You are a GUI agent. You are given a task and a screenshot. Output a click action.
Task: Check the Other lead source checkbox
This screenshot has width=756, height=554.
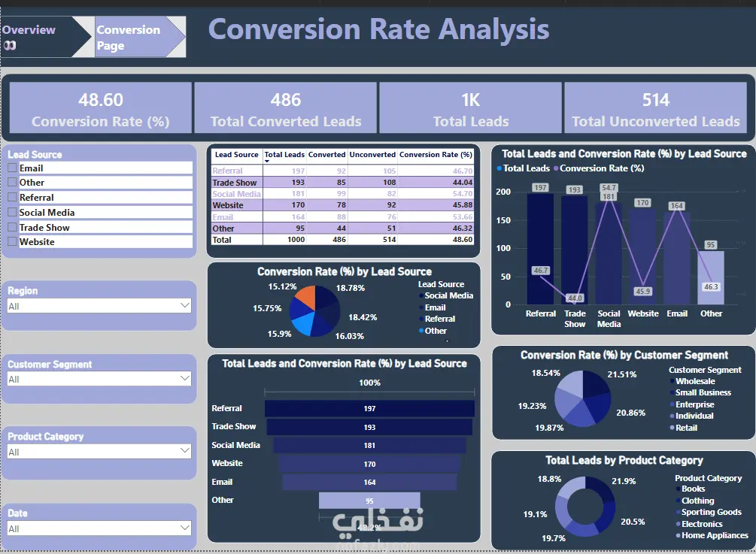pos(13,183)
